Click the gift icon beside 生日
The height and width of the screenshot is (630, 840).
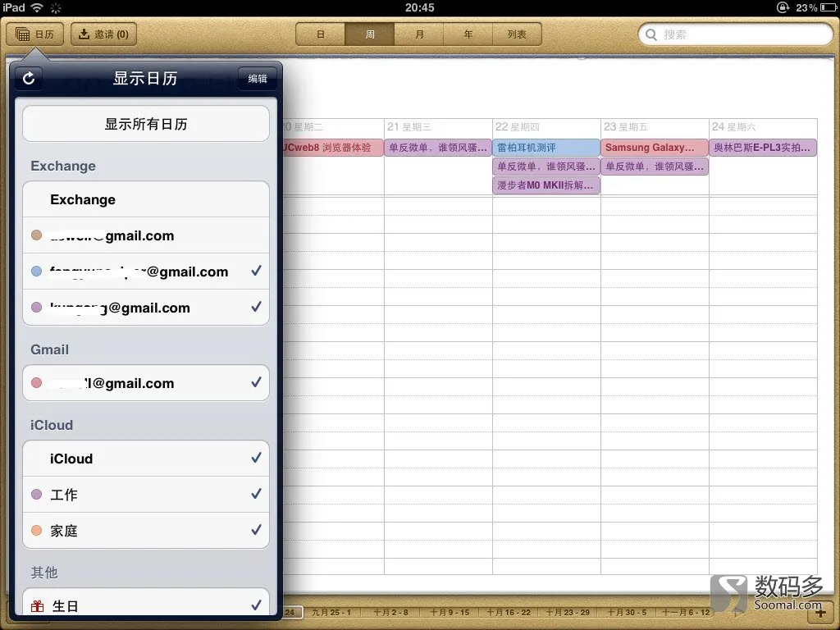37,606
